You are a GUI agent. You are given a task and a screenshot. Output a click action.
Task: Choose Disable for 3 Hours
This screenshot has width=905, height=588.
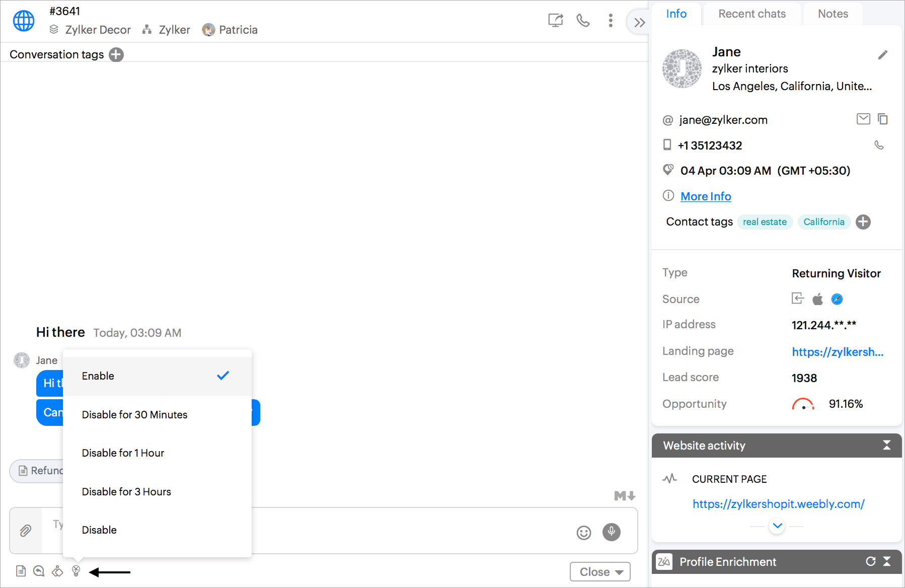(157, 492)
